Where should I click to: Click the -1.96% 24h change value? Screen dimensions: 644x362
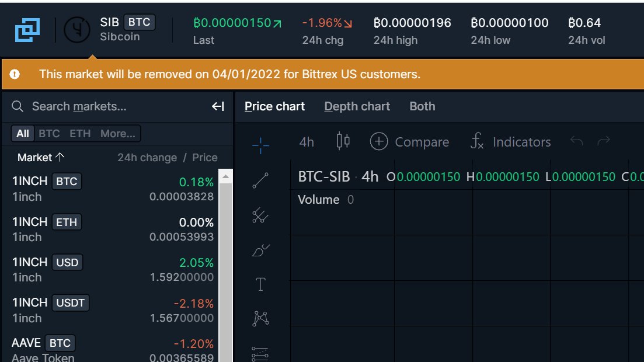point(328,23)
